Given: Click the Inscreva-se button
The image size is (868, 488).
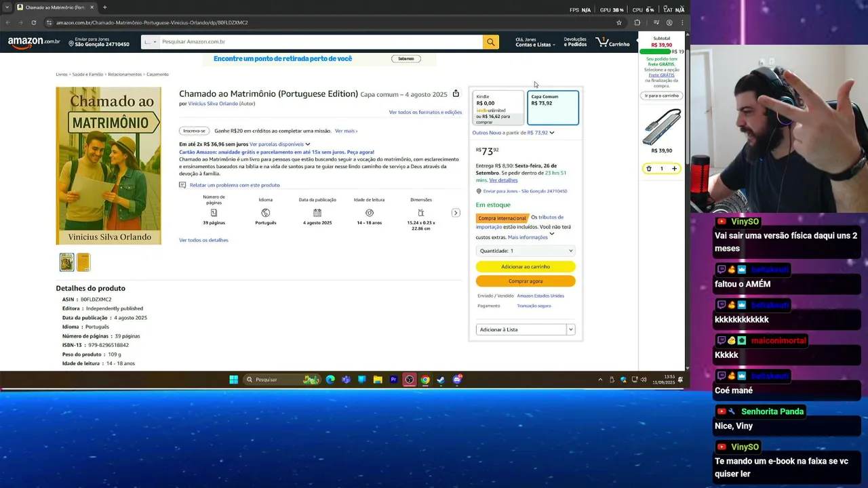Looking at the screenshot, I should (x=194, y=131).
